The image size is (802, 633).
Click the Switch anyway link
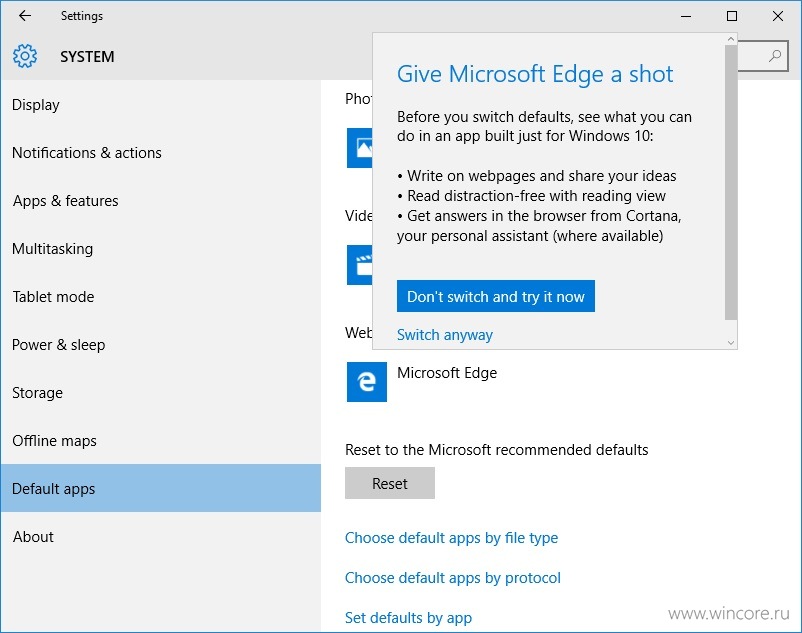click(444, 335)
